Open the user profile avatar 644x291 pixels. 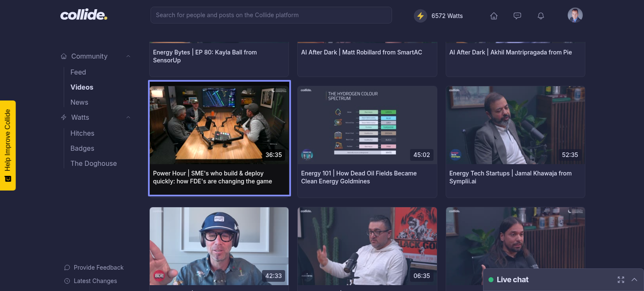click(575, 15)
